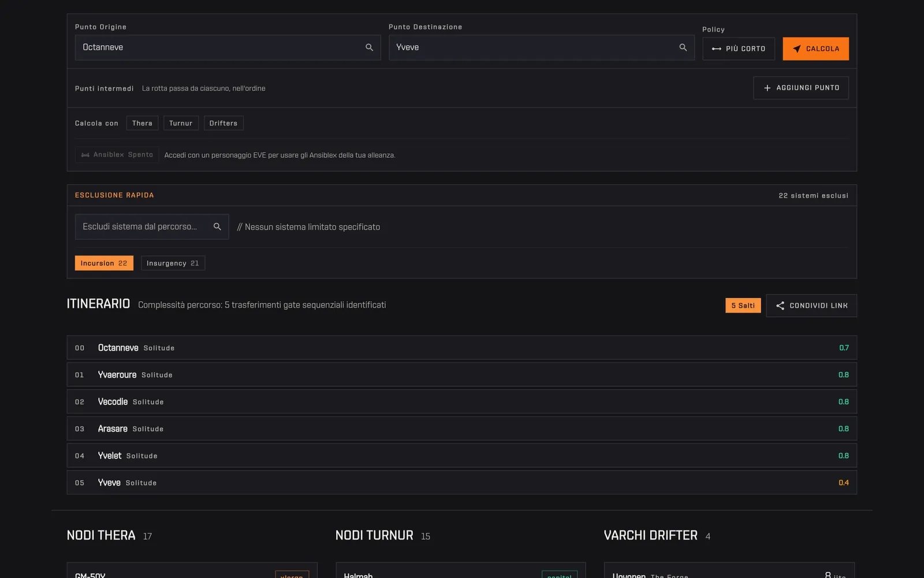This screenshot has width=924, height=578.
Task: Click the 5 Salti badge
Action: 743,306
